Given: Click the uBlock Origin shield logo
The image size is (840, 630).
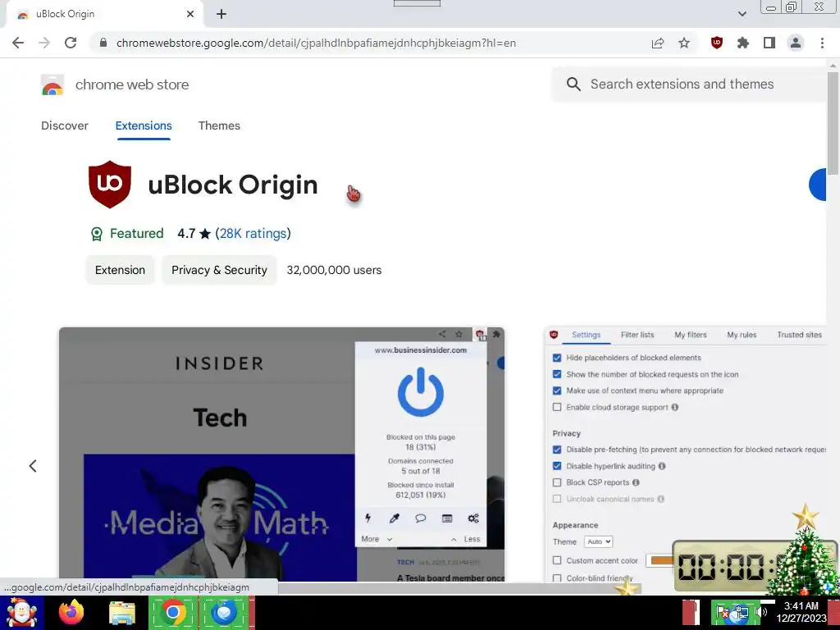Looking at the screenshot, I should [x=110, y=185].
